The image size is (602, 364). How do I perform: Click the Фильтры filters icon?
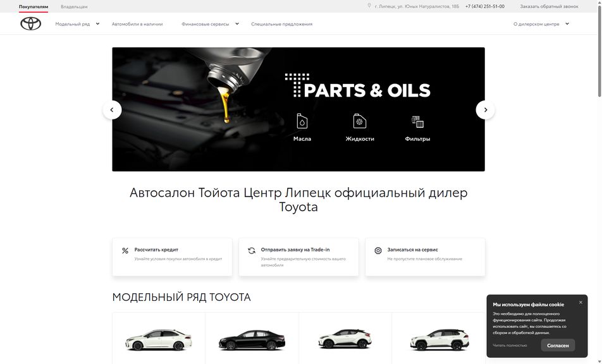click(417, 121)
